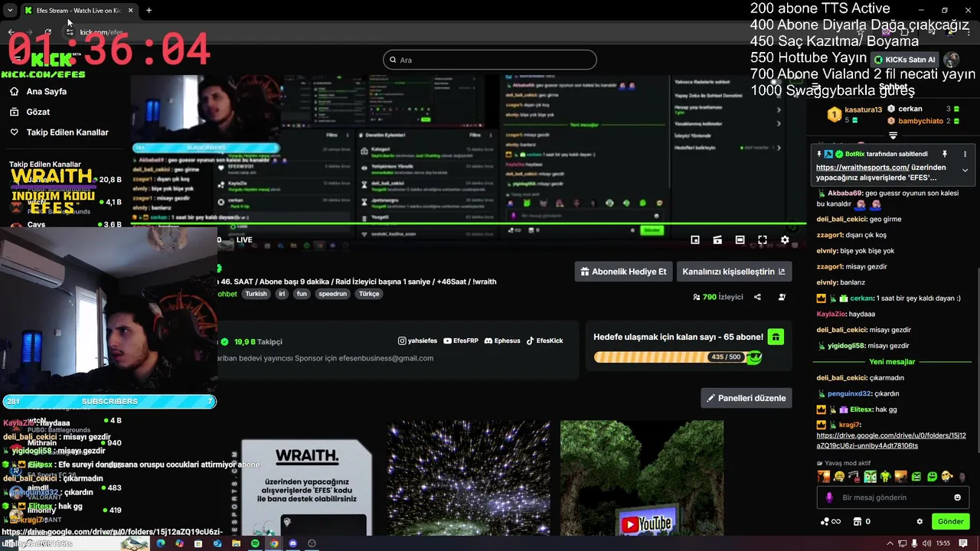
Task: Open pinned message three-dot menu
Action: tap(965, 154)
